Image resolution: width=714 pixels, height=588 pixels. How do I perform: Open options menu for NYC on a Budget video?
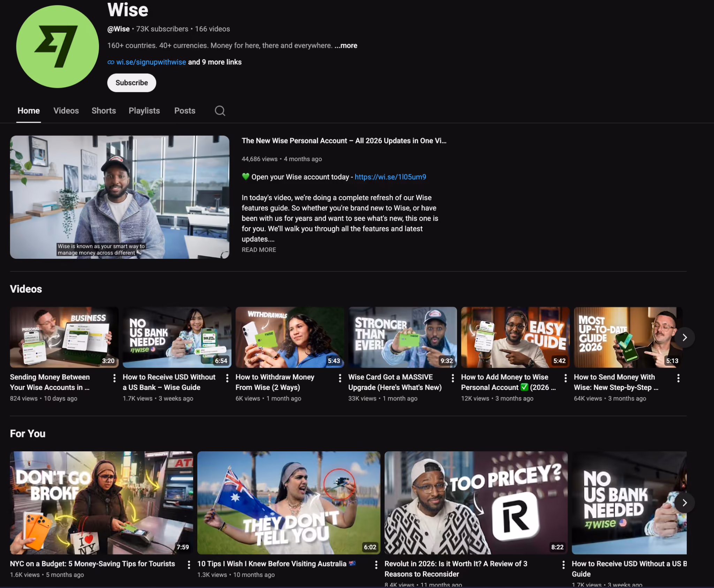click(x=189, y=565)
